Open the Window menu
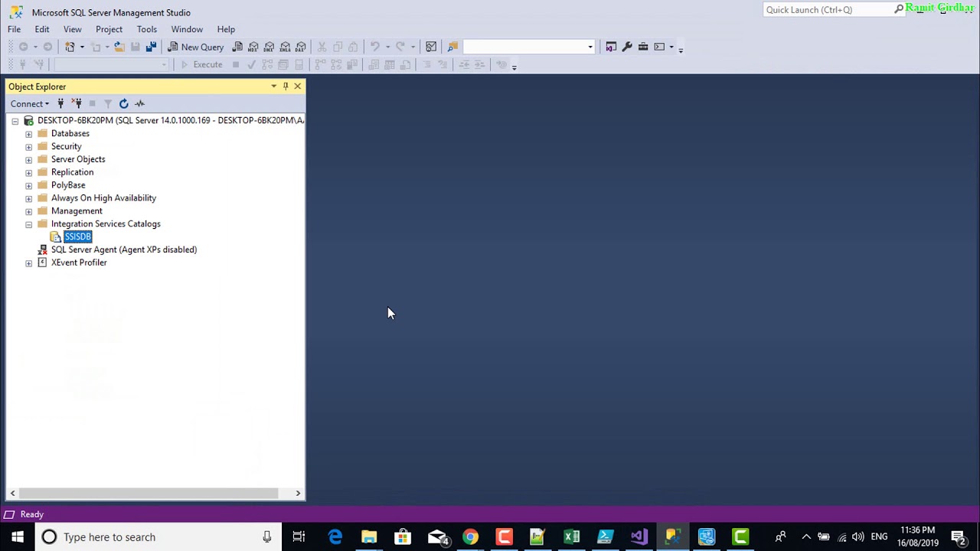 click(187, 29)
